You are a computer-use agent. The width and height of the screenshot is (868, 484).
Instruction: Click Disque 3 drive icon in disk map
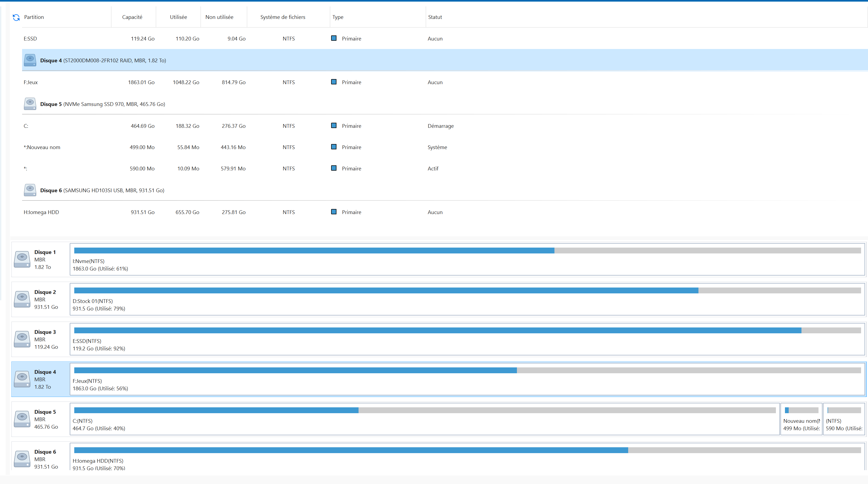point(22,339)
